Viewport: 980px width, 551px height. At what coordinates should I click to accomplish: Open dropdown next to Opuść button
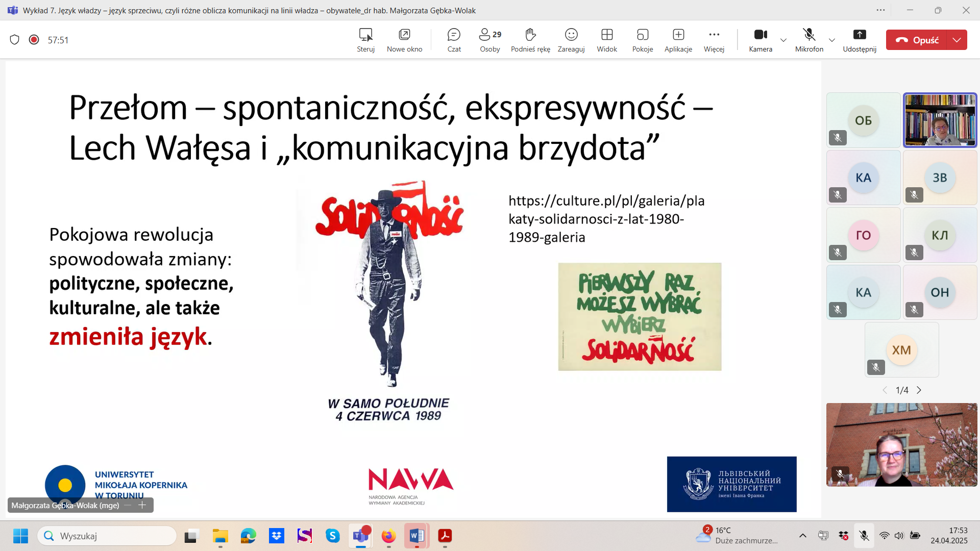coord(957,40)
